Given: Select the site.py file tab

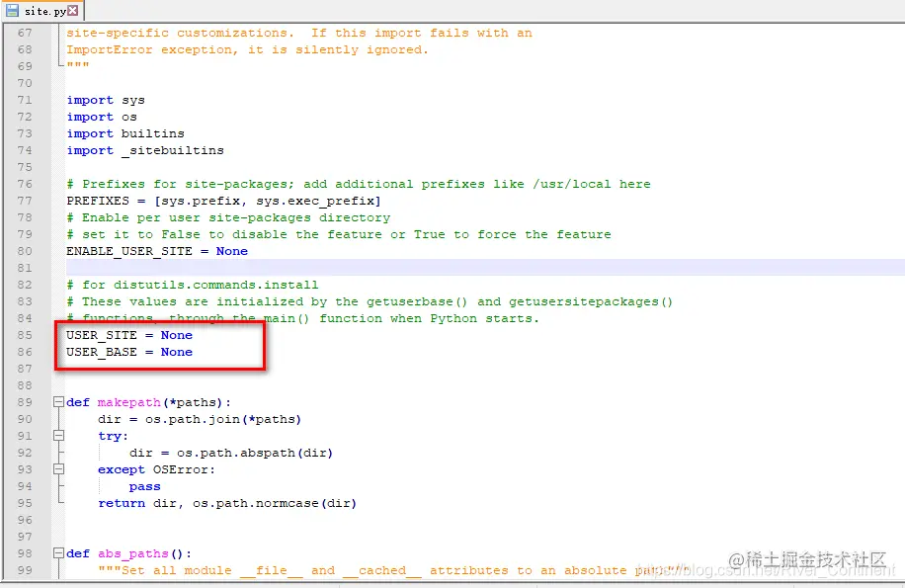Looking at the screenshot, I should point(42,11).
